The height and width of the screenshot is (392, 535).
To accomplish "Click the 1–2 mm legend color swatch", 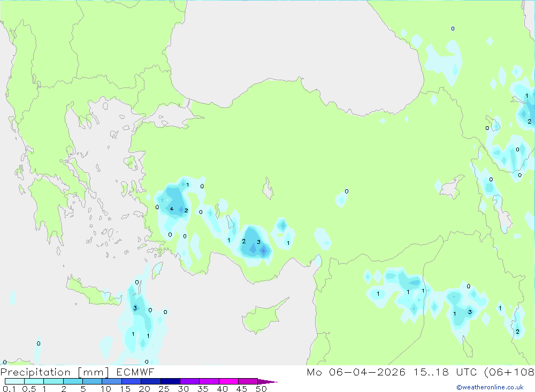I will tap(53, 381).
